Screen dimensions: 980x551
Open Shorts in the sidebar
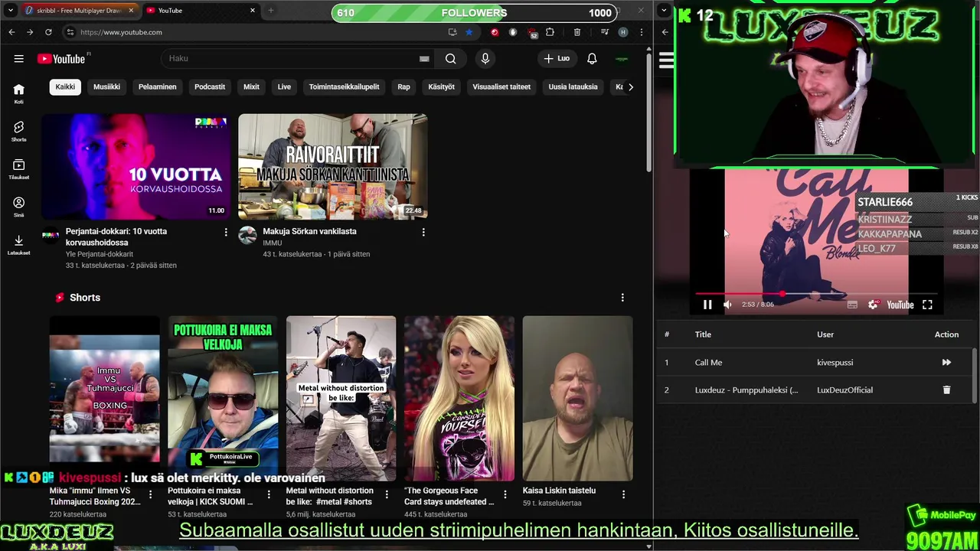pyautogui.click(x=18, y=131)
